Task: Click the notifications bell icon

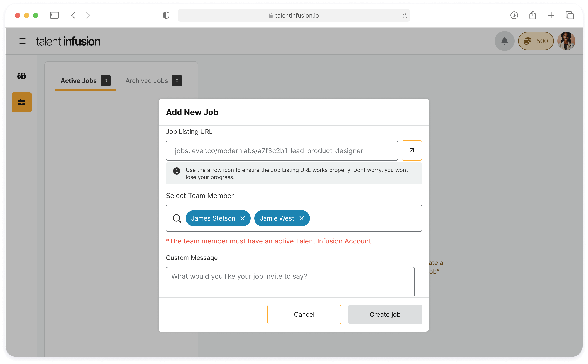Action: coord(504,41)
